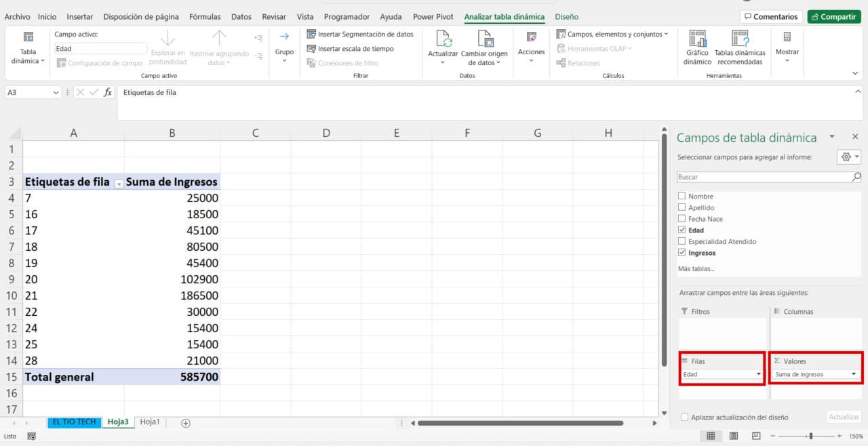Add a new sheet with plus icon
The height and width of the screenshot is (446, 868).
click(x=185, y=423)
